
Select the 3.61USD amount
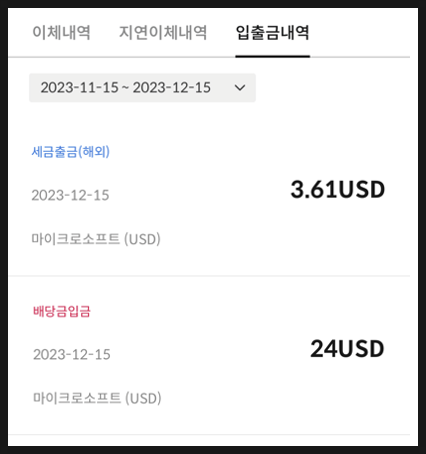point(338,189)
